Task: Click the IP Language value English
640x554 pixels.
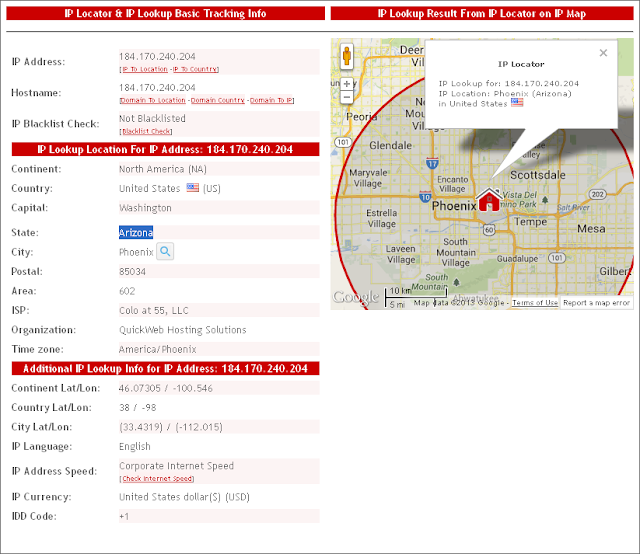Action: (135, 447)
